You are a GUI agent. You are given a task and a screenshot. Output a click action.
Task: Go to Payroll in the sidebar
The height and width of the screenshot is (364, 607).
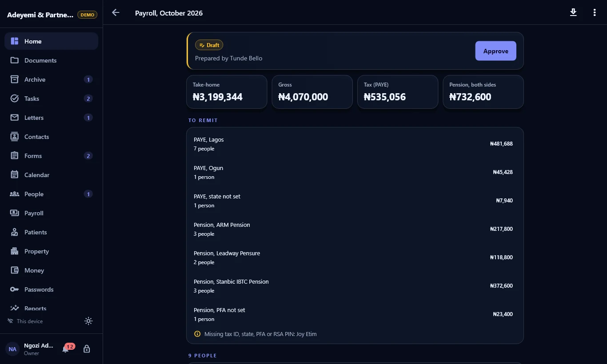point(51,213)
